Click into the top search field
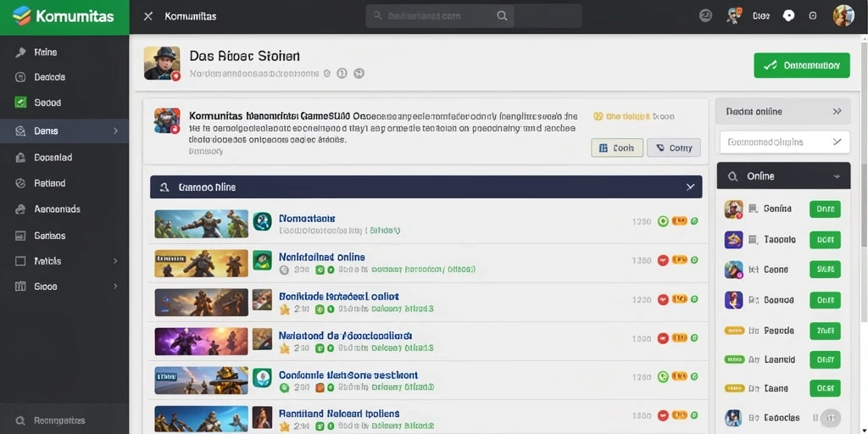The image size is (868, 434). click(440, 16)
